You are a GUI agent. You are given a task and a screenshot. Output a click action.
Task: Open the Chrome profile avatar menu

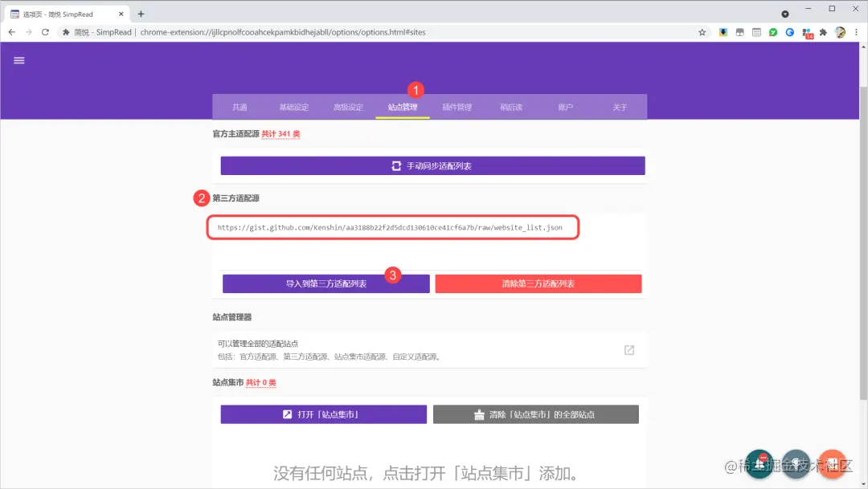click(838, 32)
